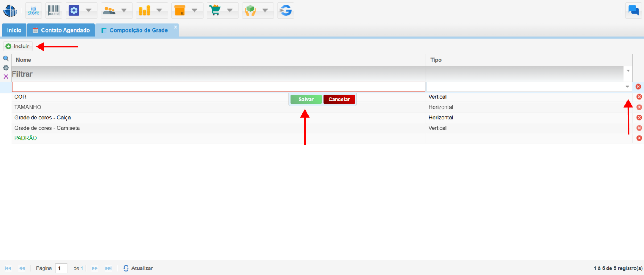Click the orange box stock icon
The width and height of the screenshot is (644, 275).
tap(180, 10)
